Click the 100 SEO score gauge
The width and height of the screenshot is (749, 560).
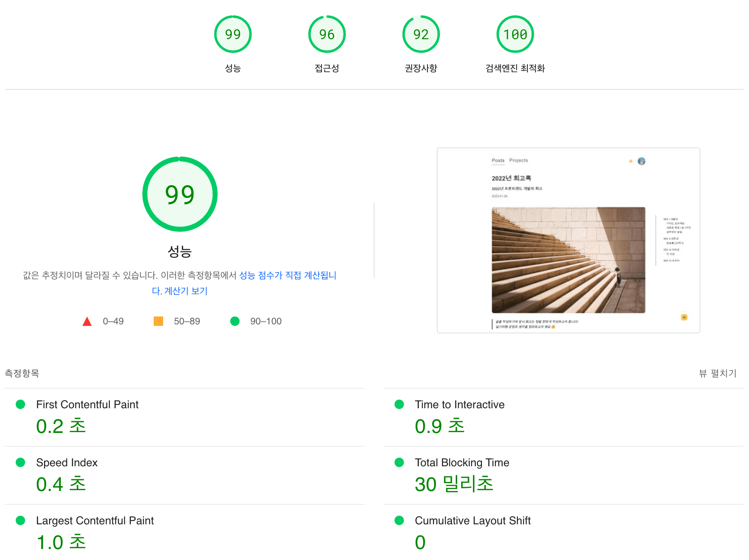tap(515, 34)
